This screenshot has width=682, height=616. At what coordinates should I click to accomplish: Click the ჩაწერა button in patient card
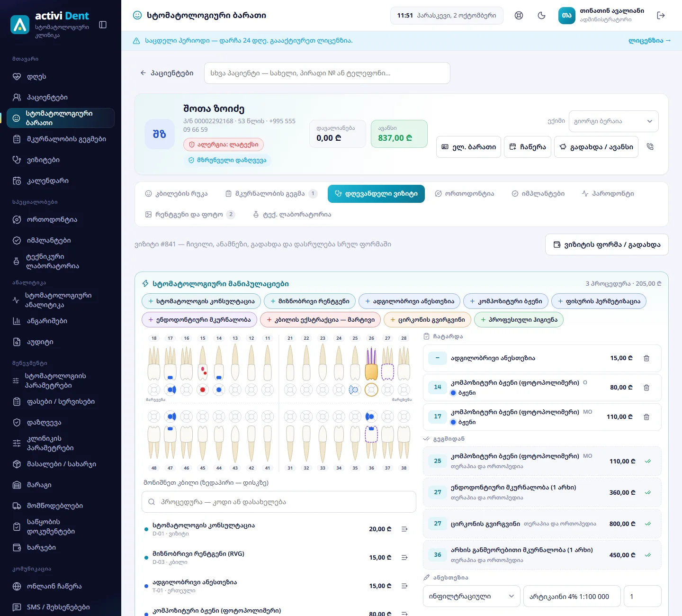click(528, 147)
